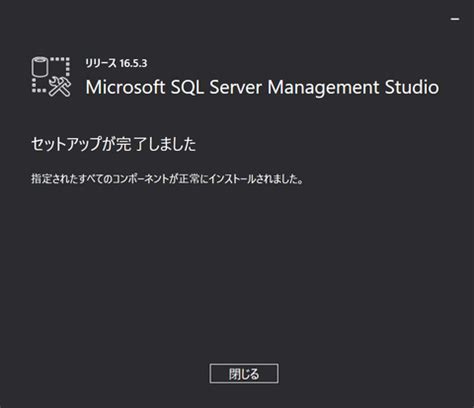Click the SQL Server Management Studio logo
The width and height of the screenshot is (474, 408).
click(51, 77)
